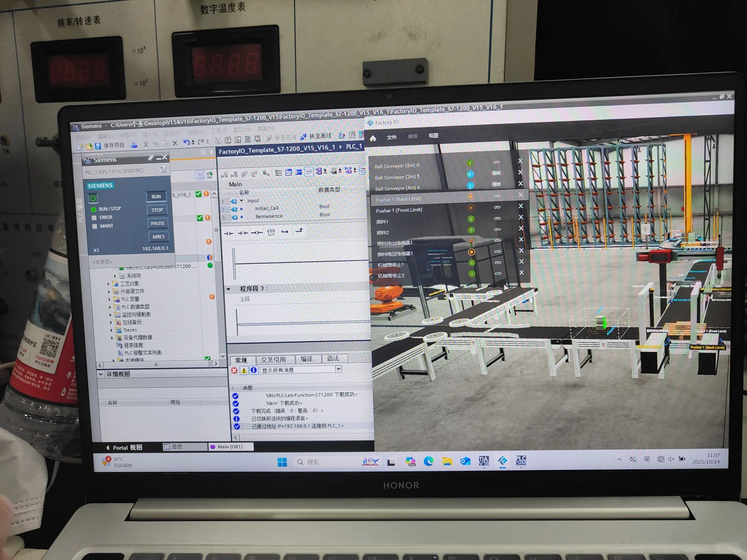Screen dimensions: 747x560
Task: Switch to the Portal 视图
Action: click(124, 447)
